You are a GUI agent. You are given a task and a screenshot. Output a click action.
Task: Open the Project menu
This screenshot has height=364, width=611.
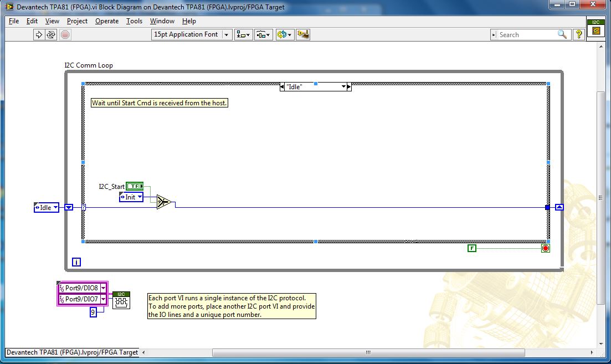coord(77,21)
